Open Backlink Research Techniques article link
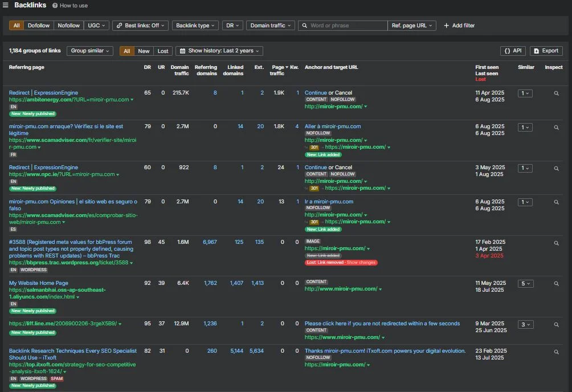 click(x=72, y=354)
